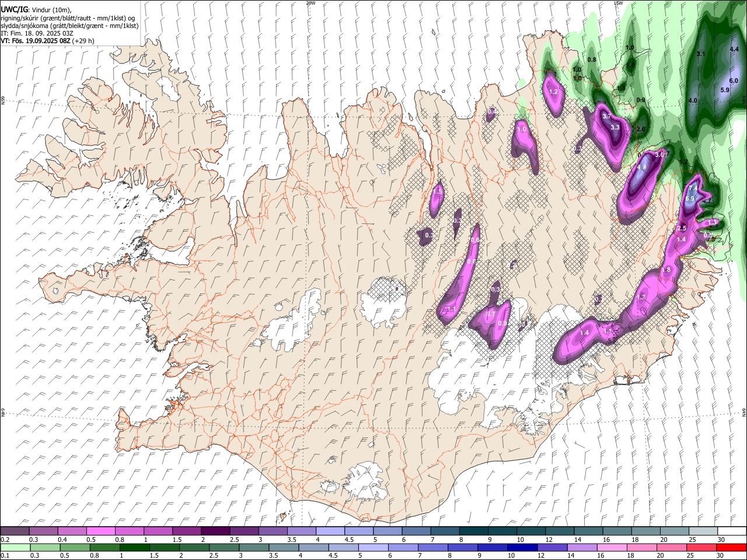Select the dark green 1 mm rain swatch
Viewport: 747px width, 560px height.
click(x=135, y=547)
